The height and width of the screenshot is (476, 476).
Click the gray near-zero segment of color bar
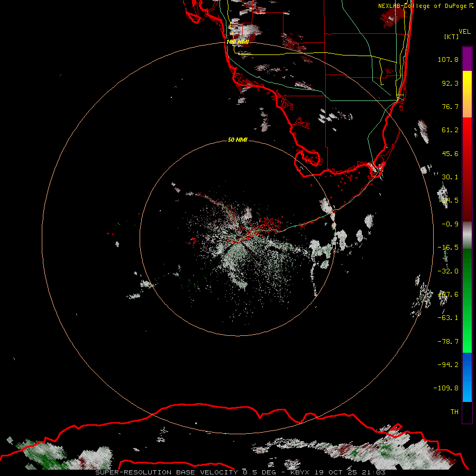467,235
